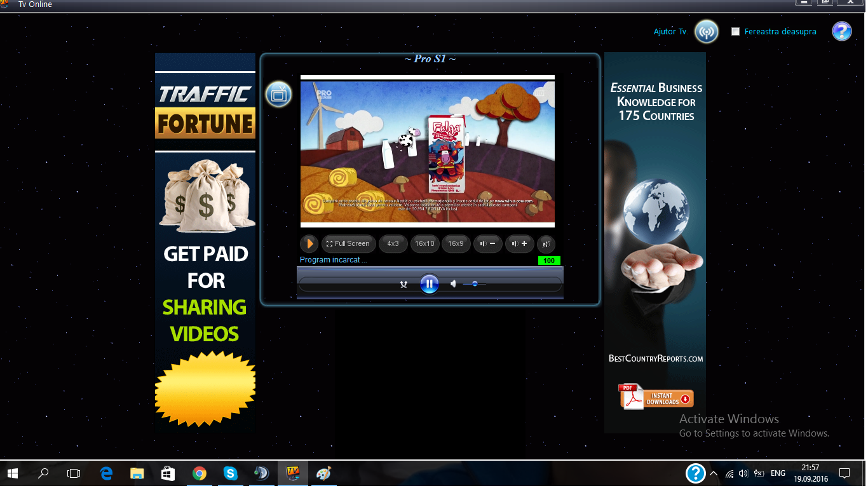Click the Traffic Fortune ad banner

205,108
